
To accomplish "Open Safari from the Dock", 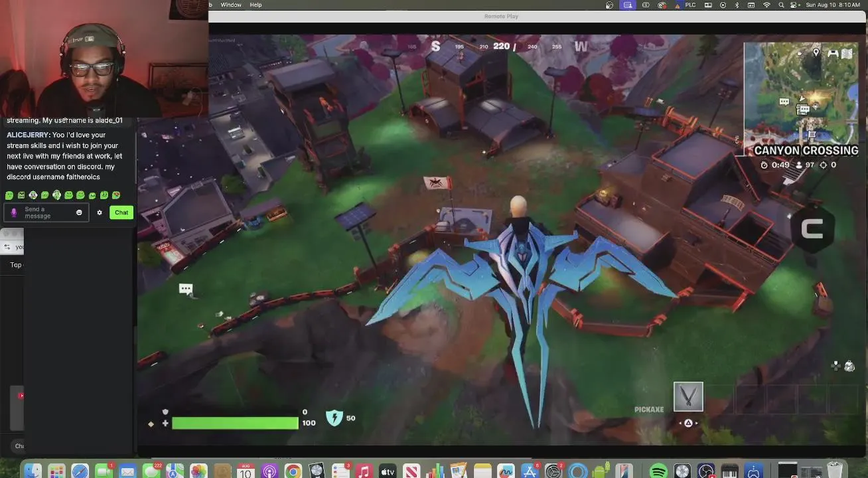I will click(x=80, y=471).
